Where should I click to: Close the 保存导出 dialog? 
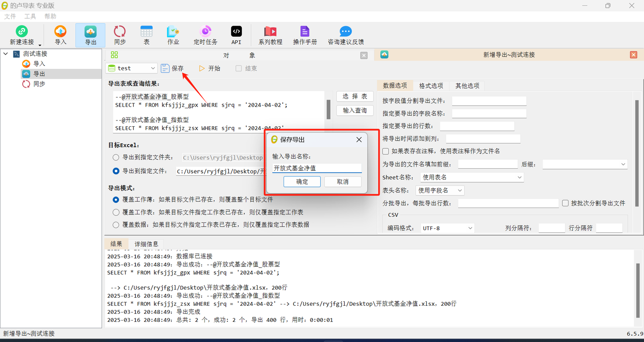(x=359, y=140)
